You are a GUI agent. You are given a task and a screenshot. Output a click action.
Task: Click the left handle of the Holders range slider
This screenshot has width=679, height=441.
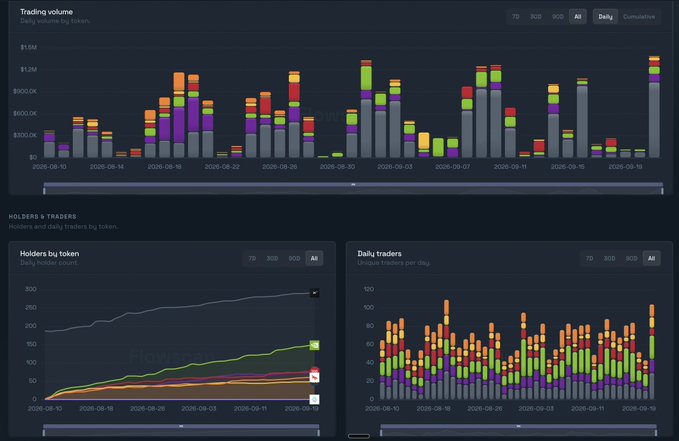pyautogui.click(x=44, y=432)
